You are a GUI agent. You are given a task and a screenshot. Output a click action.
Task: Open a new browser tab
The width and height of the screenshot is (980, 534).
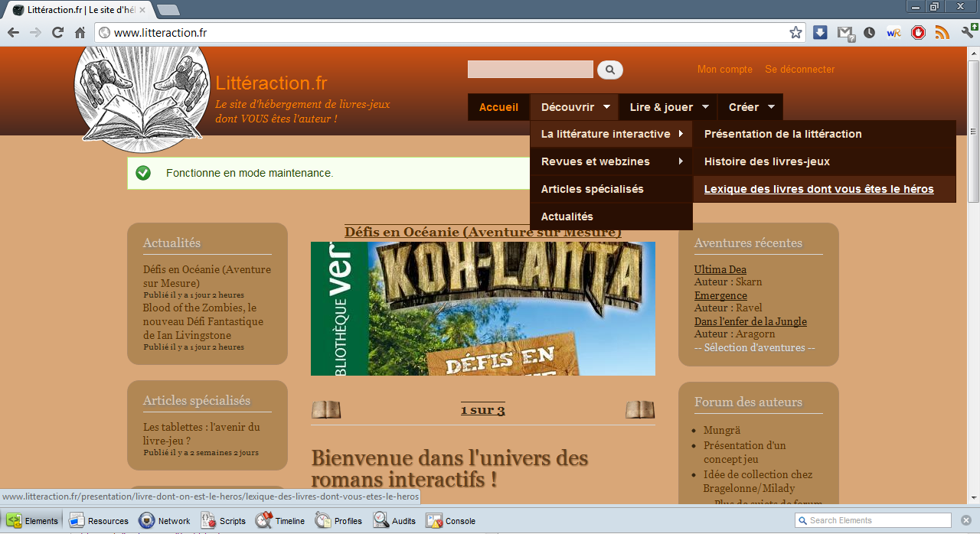(x=168, y=10)
